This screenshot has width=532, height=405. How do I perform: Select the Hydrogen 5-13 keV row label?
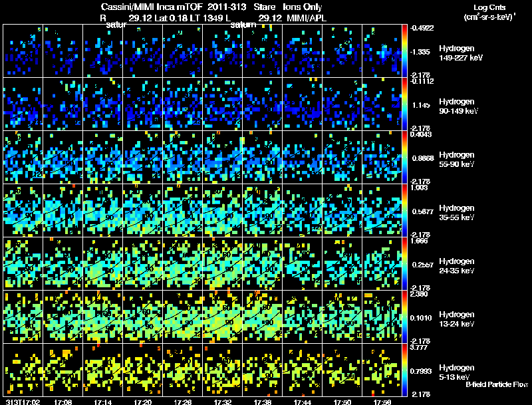[x=457, y=372]
